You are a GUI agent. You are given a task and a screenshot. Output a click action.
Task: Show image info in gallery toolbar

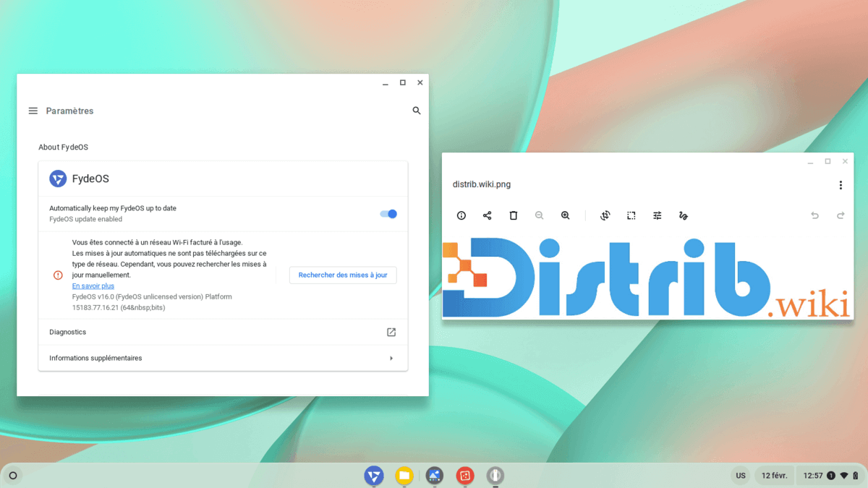461,215
